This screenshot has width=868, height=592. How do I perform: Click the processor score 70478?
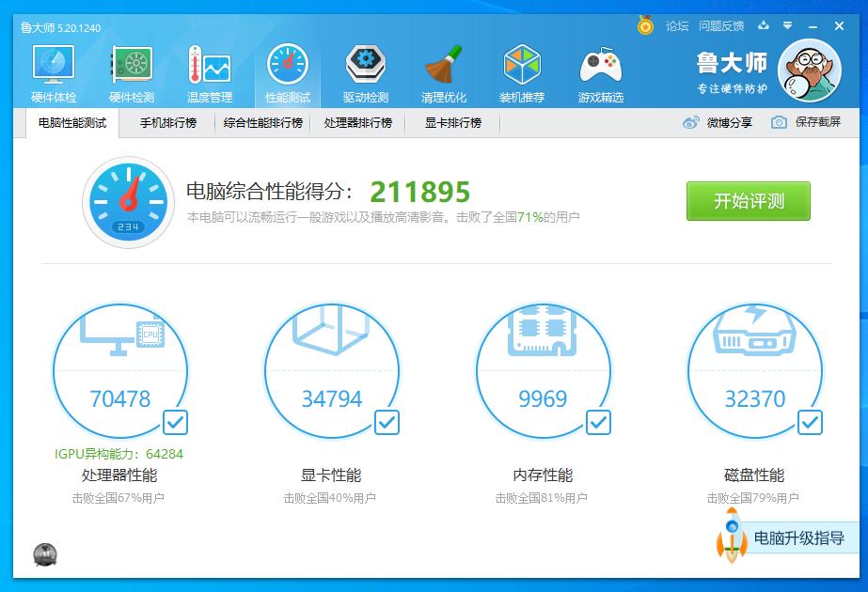(x=120, y=399)
